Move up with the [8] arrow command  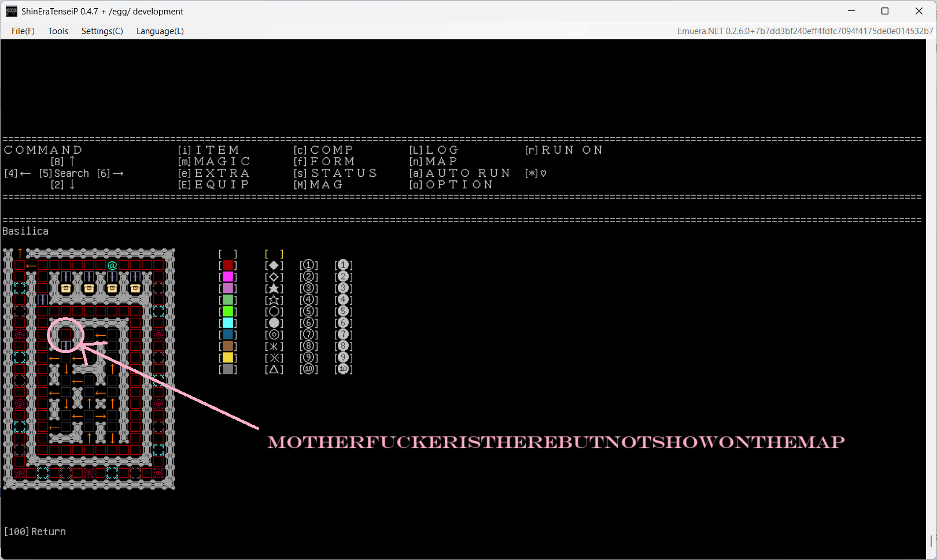pyautogui.click(x=63, y=161)
